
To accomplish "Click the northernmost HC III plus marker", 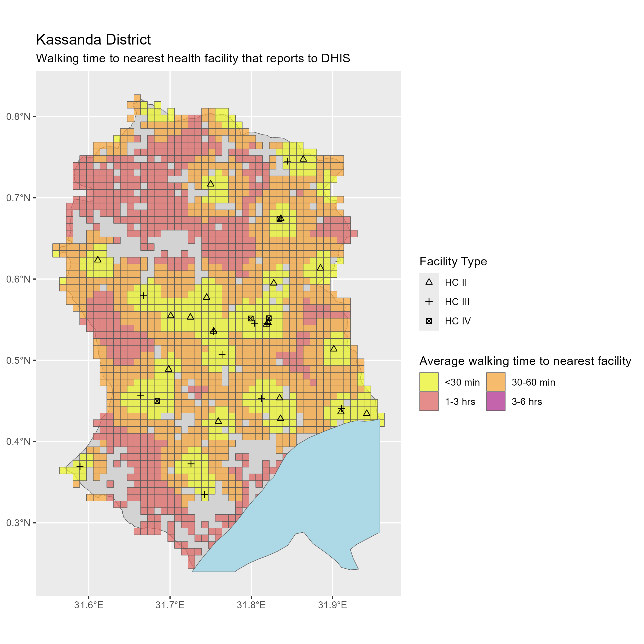I will [x=288, y=161].
